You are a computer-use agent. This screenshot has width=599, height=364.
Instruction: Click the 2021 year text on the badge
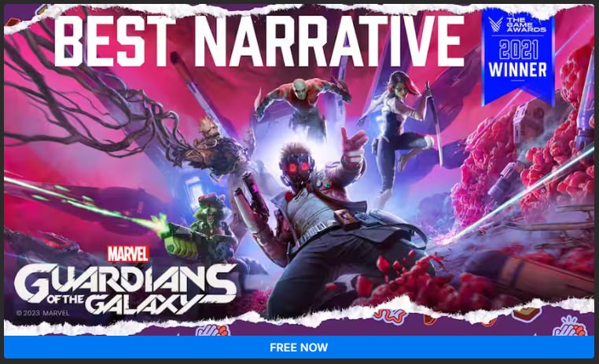click(518, 50)
